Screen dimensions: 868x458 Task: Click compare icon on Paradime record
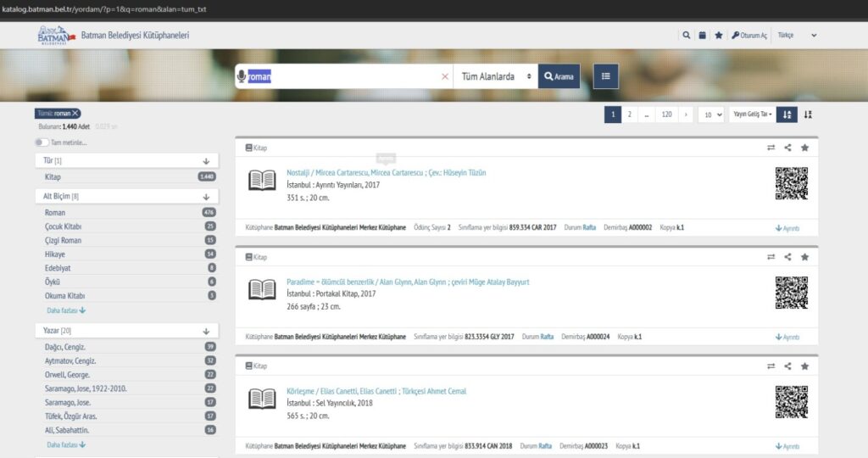coord(771,256)
